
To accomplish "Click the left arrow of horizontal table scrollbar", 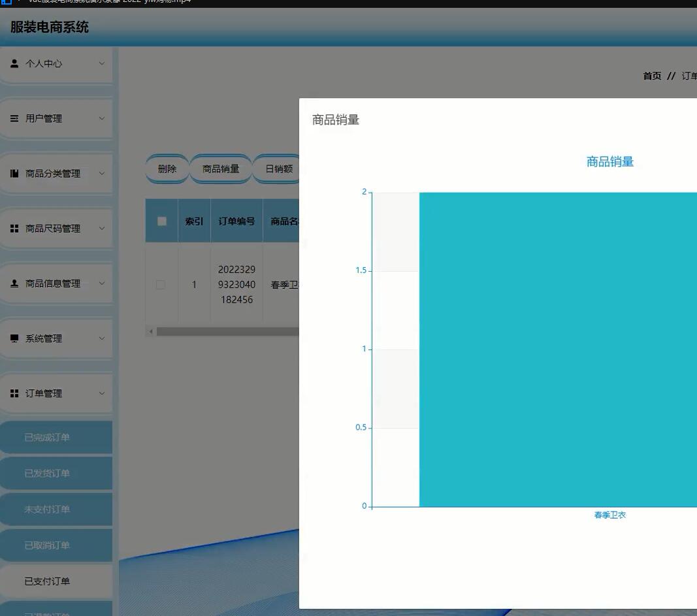I will point(151,332).
